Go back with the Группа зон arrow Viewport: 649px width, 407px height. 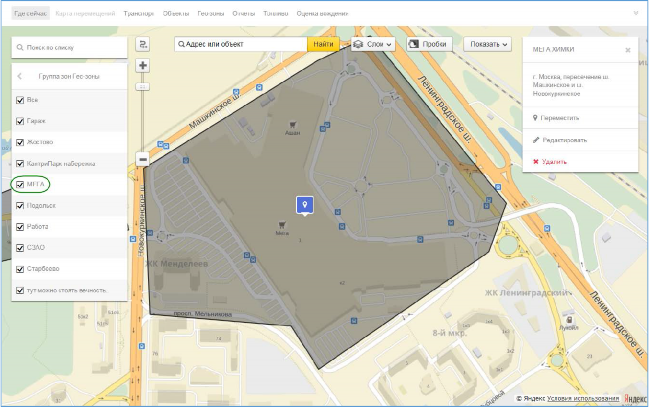(19, 76)
